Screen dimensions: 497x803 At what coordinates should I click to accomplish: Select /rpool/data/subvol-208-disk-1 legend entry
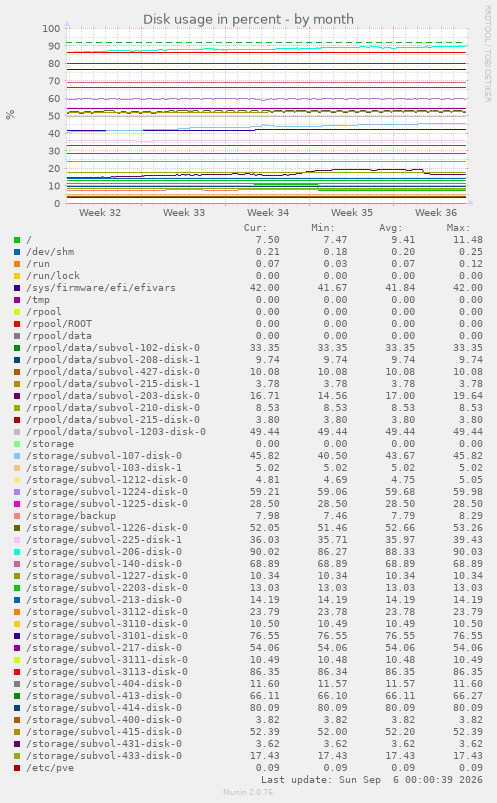pos(113,360)
